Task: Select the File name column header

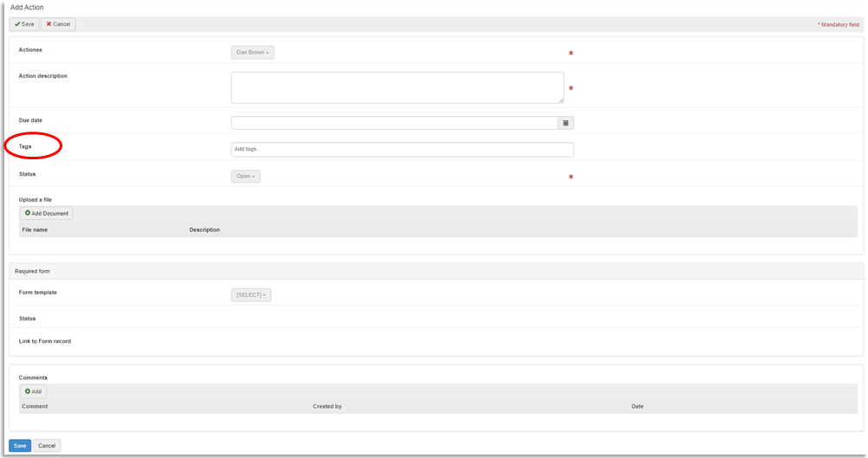Action: (35, 230)
